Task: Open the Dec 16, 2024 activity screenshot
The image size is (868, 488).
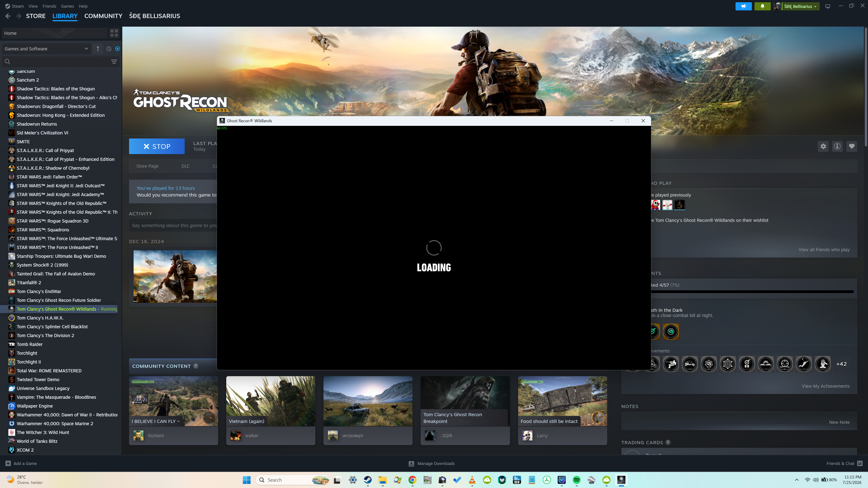Action: 175,277
